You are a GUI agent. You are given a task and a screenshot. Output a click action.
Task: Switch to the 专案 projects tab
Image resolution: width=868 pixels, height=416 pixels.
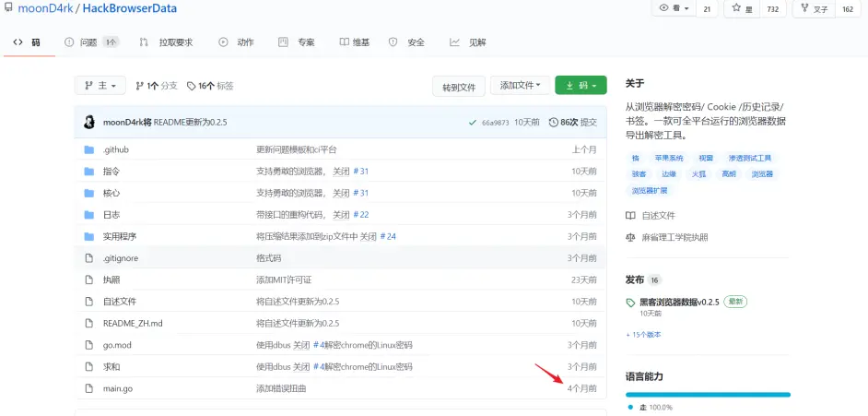click(296, 42)
